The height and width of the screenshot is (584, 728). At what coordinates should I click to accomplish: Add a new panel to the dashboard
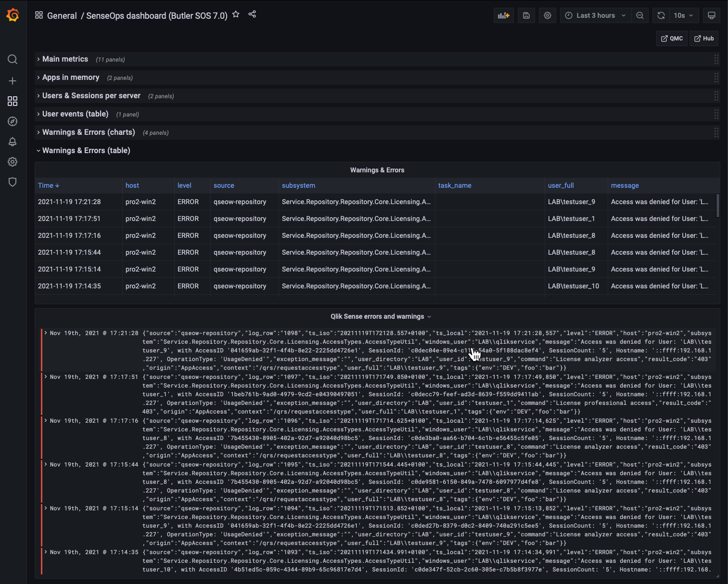click(x=503, y=15)
